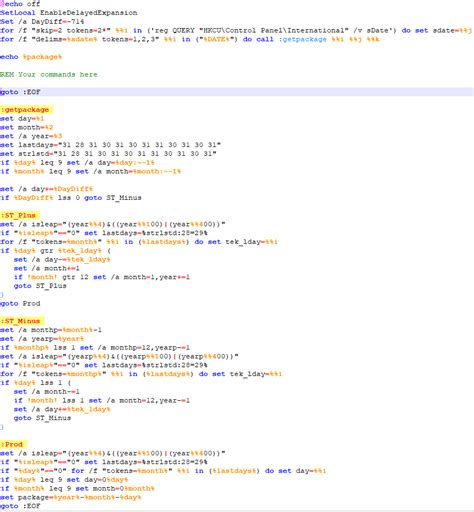Click the set package=%year%-%month%-%day% line

[x=71, y=497]
